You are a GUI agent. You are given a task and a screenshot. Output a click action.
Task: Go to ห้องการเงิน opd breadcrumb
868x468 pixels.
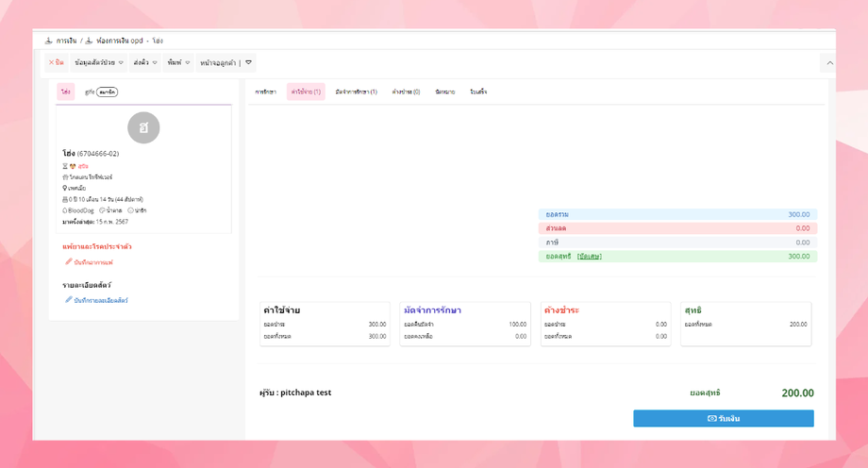point(120,41)
